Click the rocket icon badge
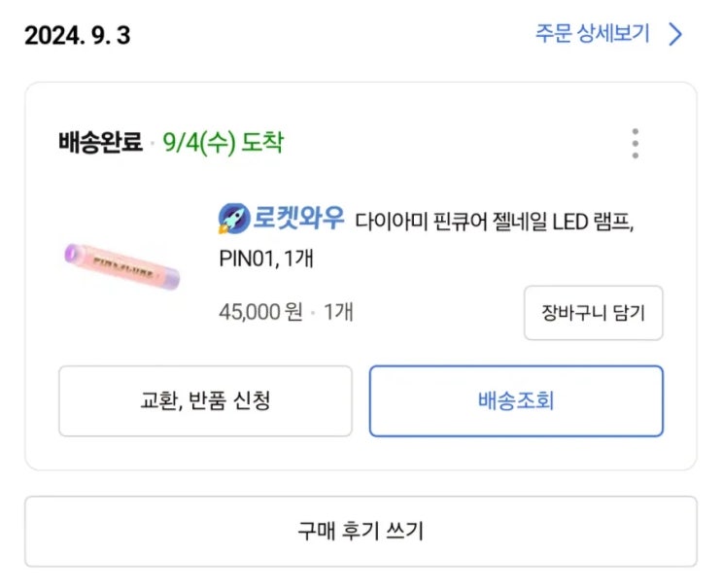Viewport: 722px width, 588px height. click(x=234, y=219)
